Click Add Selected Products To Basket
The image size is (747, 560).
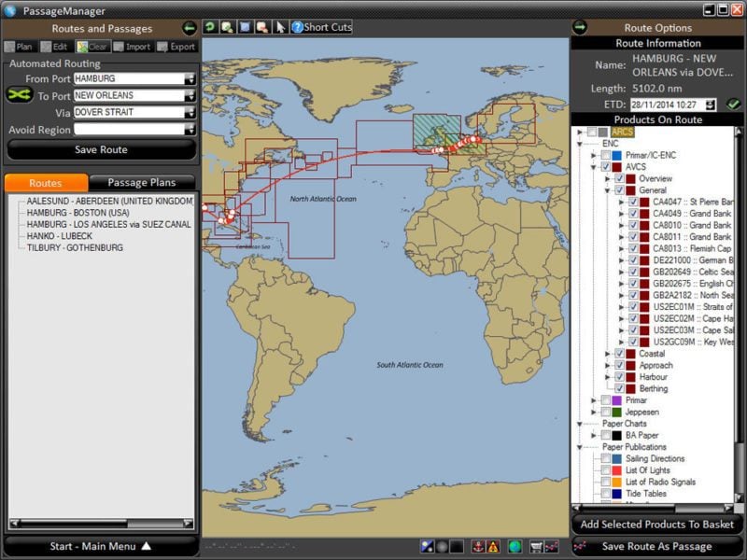(657, 525)
